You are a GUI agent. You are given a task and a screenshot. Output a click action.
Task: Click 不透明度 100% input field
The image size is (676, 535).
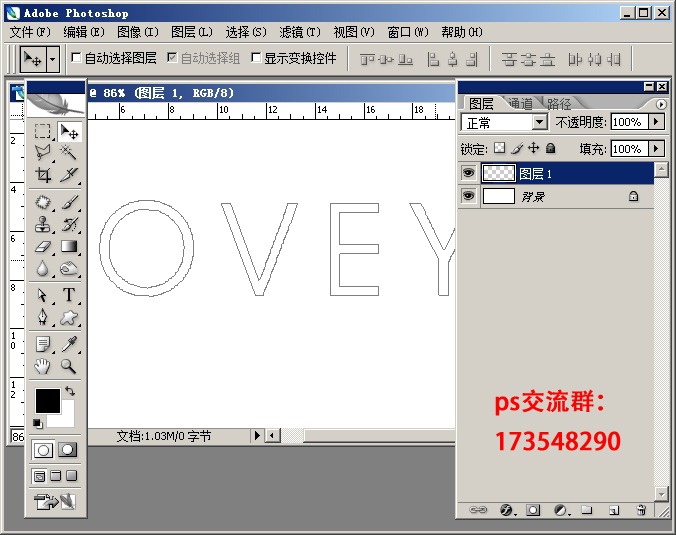629,122
